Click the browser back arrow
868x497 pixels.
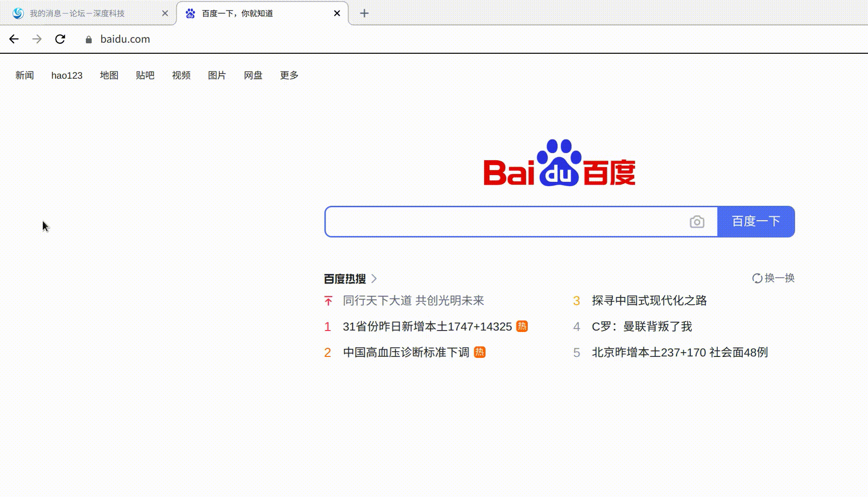coord(14,39)
